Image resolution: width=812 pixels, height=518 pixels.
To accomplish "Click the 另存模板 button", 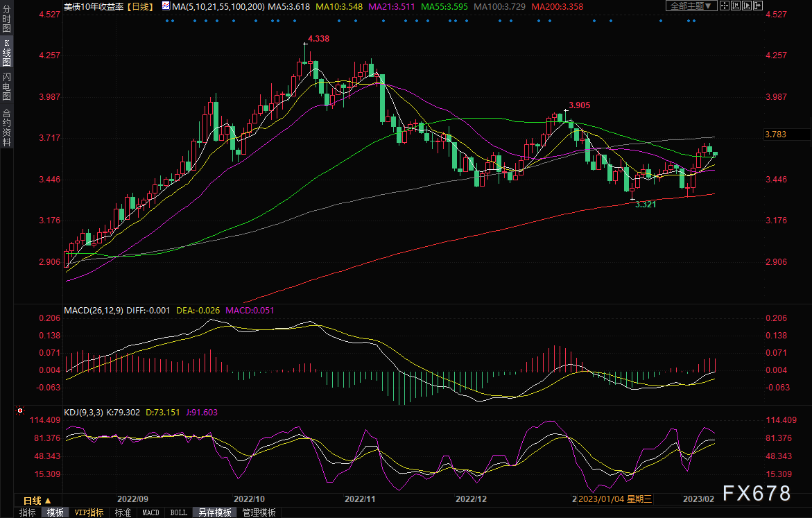I will tap(215, 512).
